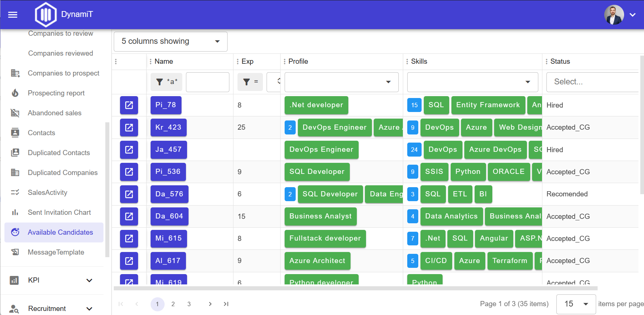The image size is (644, 315).
Task: Open the Profile filter dropdown
Action: [341, 82]
